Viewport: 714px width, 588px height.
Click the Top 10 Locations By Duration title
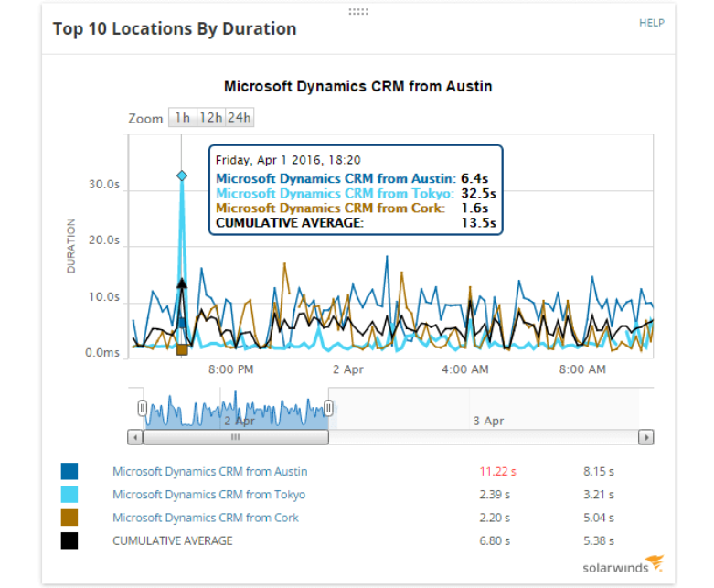pyautogui.click(x=175, y=28)
